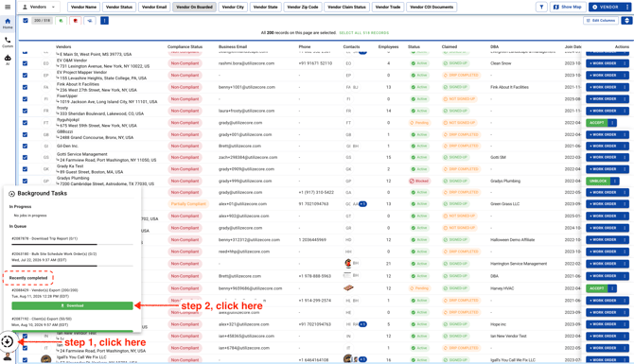Toggle the select-all records checkbox
Screen dimensions: 634x364
pos(26,20)
